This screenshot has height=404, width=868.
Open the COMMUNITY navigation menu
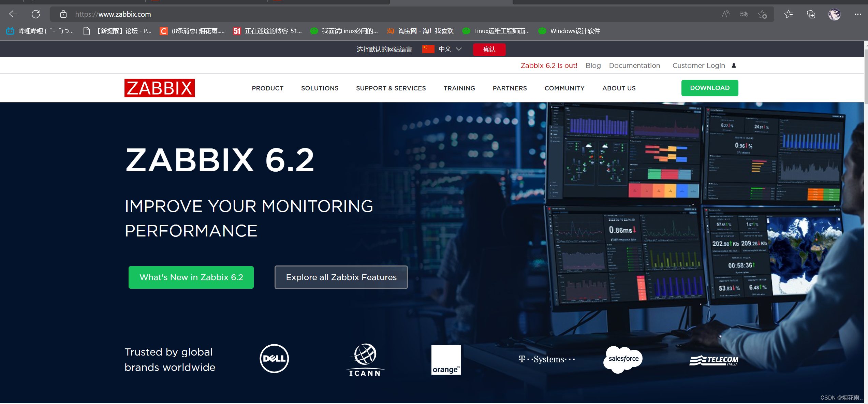[x=564, y=88]
